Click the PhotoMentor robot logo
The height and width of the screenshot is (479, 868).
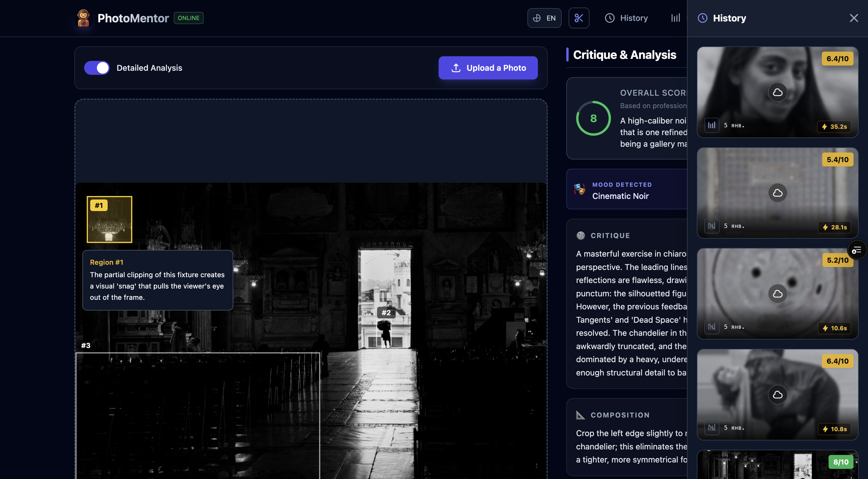(x=83, y=18)
